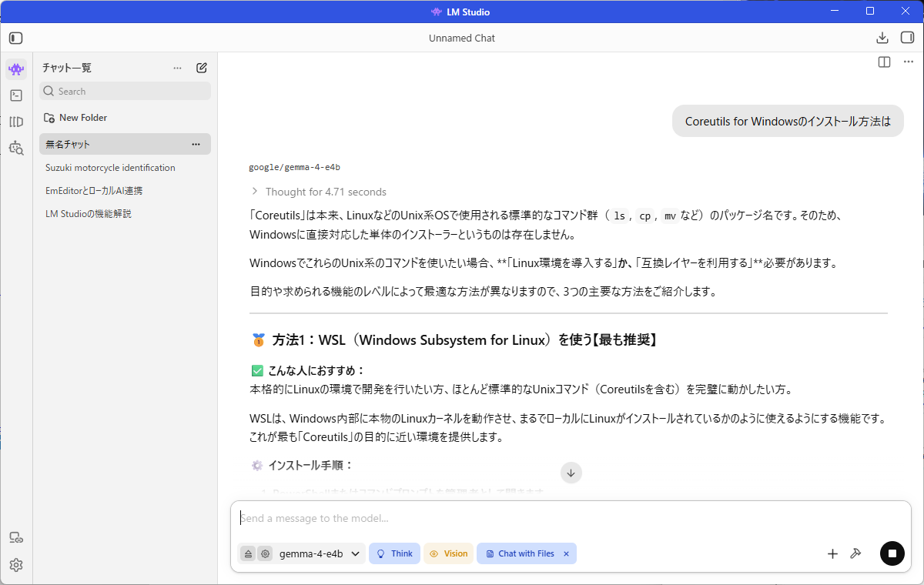Expand the Thought for 4.71 seconds section
The image size is (924, 585).
[319, 192]
